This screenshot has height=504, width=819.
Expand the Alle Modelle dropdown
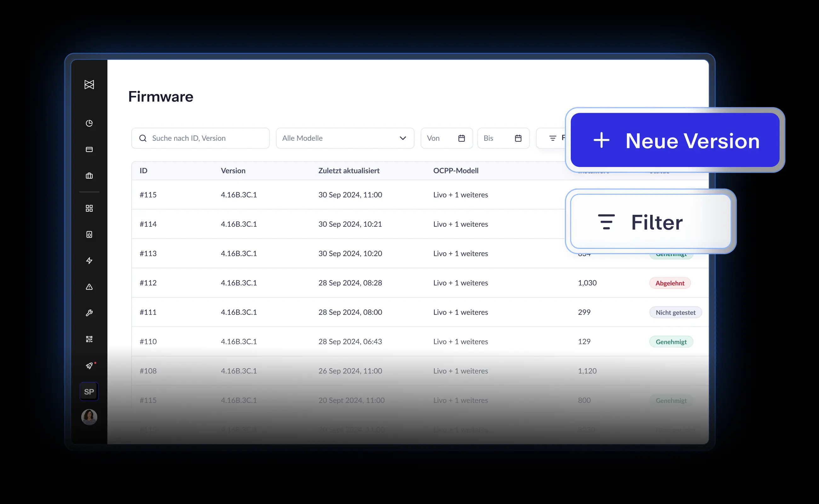pyautogui.click(x=345, y=138)
